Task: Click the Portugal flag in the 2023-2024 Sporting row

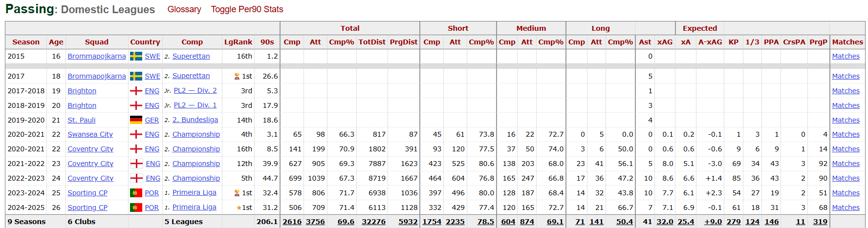Action: click(136, 193)
